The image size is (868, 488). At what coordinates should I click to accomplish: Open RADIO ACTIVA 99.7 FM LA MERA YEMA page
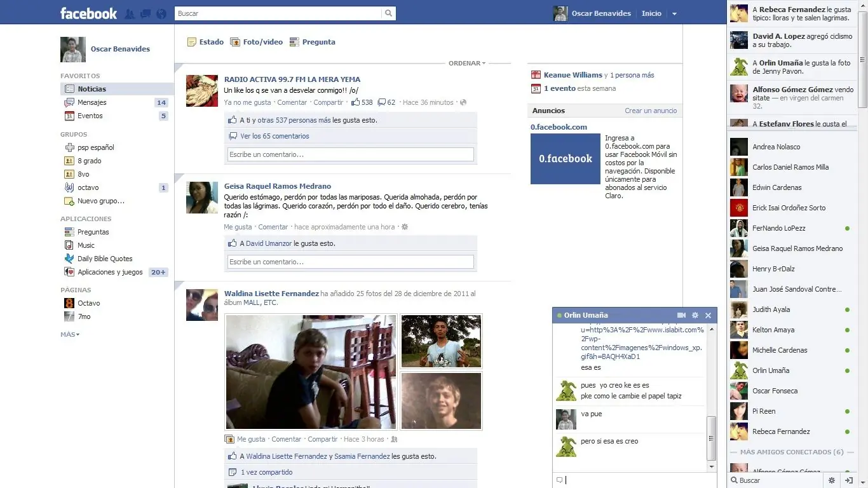(x=292, y=79)
